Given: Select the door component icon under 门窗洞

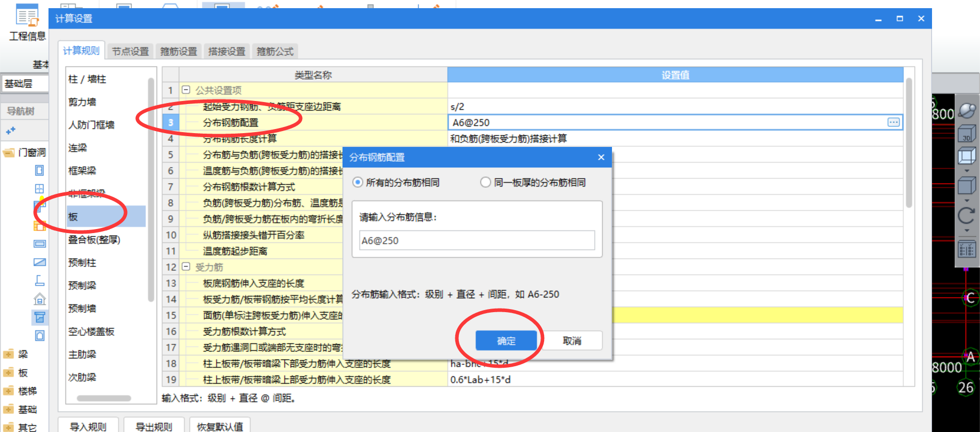Looking at the screenshot, I should tap(39, 170).
